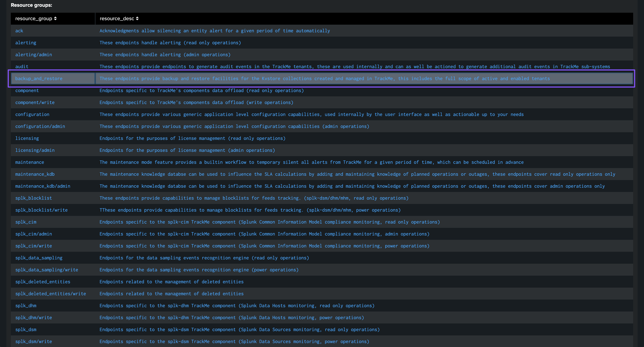Click description 'license management (admin operations)'
Viewport: 644px width, 347px height.
click(187, 150)
